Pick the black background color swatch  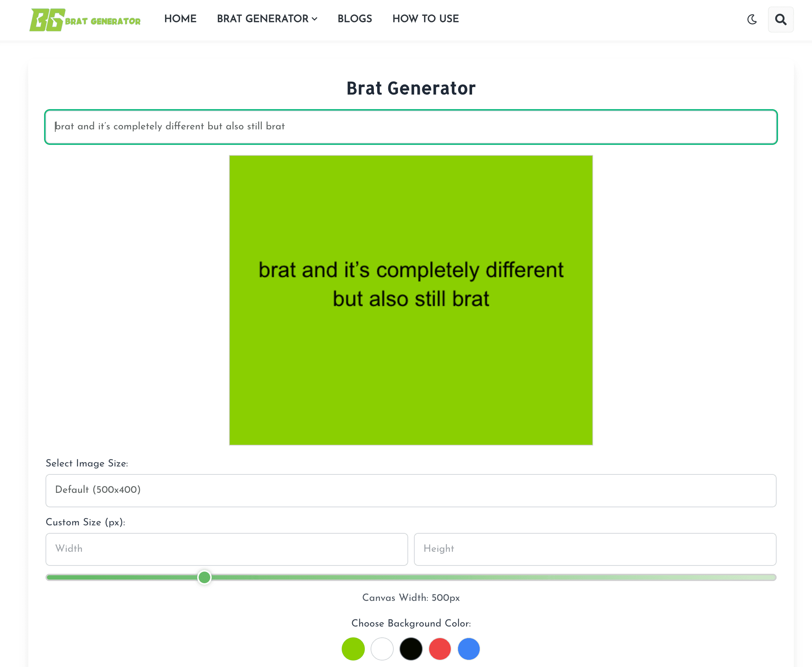[411, 649]
